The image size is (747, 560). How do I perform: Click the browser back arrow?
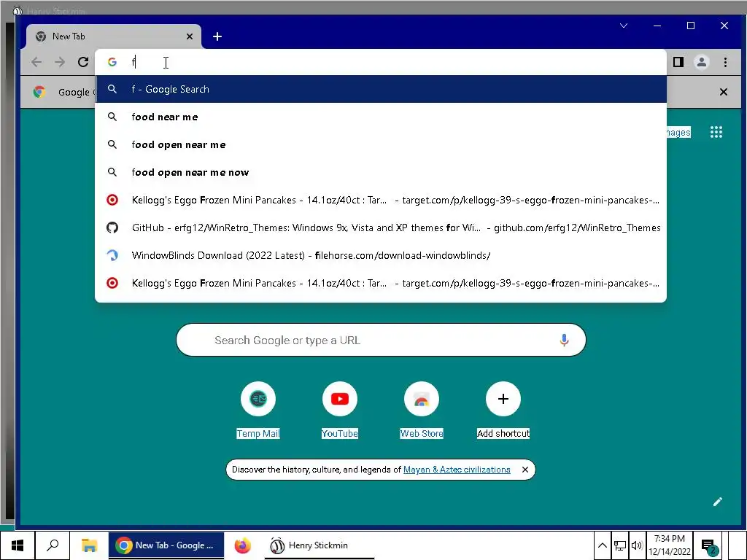tap(36, 62)
